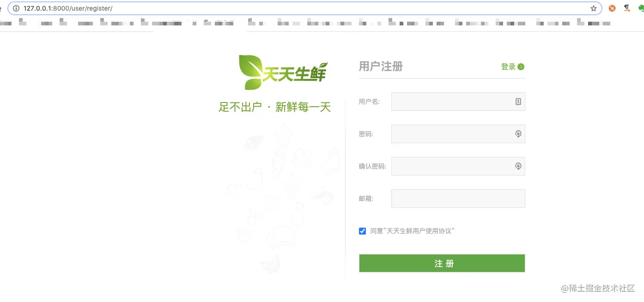
Task: Click the lock icon in the confirm password field
Action: (x=518, y=166)
